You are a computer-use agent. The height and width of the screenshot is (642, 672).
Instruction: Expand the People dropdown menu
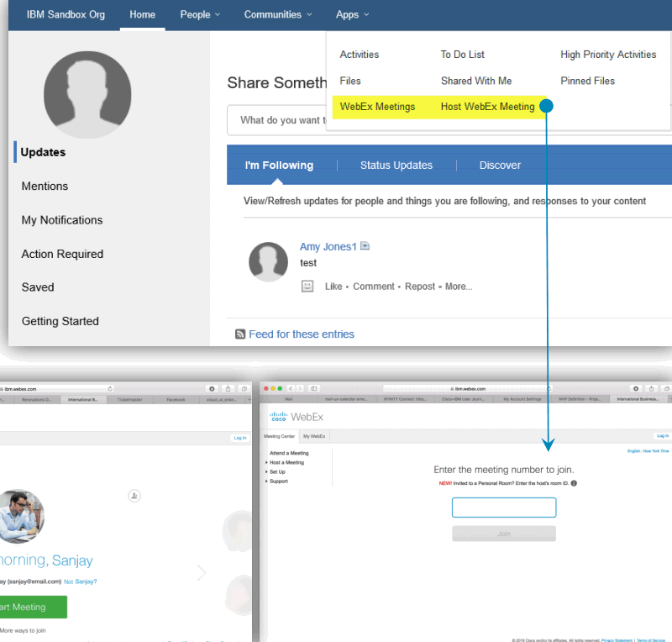click(200, 14)
